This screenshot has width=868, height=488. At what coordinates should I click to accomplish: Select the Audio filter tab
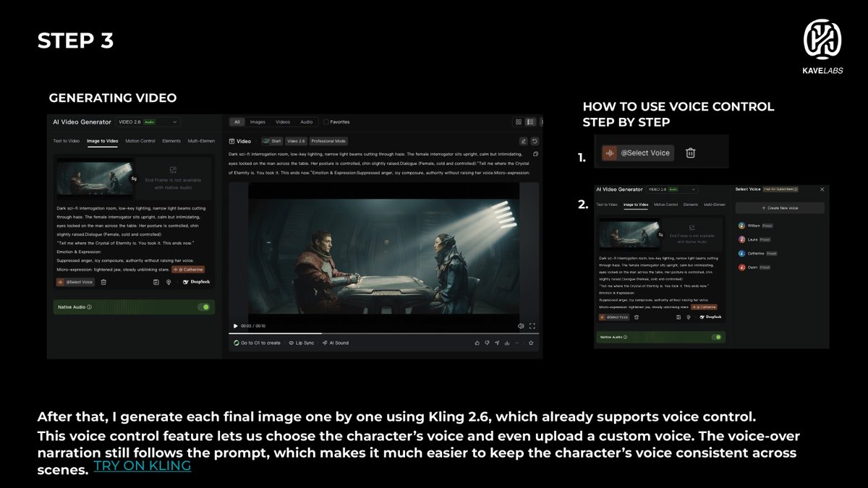coord(307,122)
